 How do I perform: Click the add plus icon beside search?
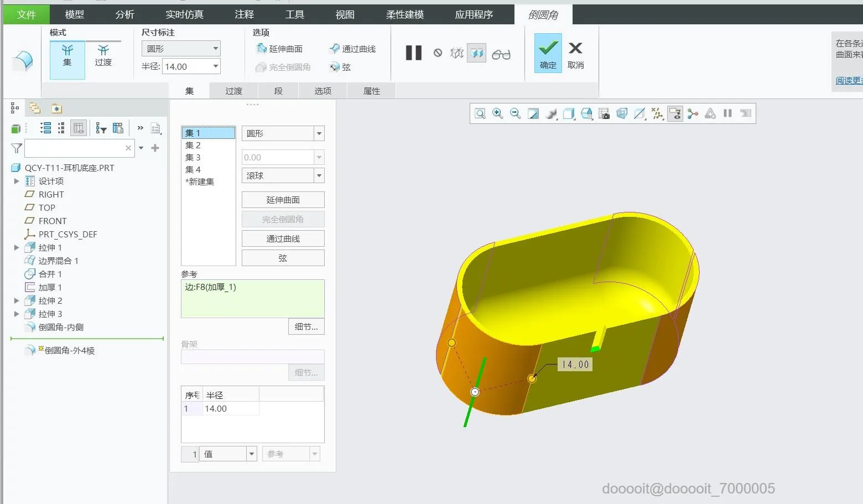tap(155, 148)
